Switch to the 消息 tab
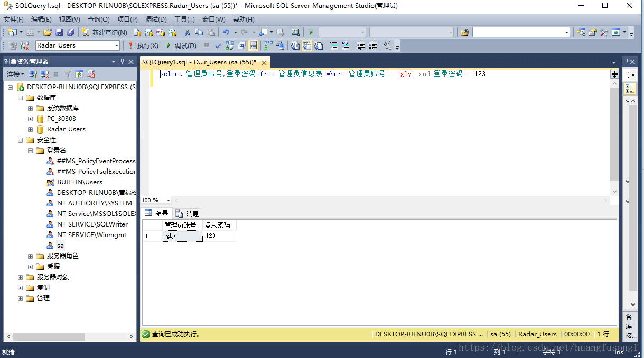Screen dimensions: 644x358 [x=188, y=213]
